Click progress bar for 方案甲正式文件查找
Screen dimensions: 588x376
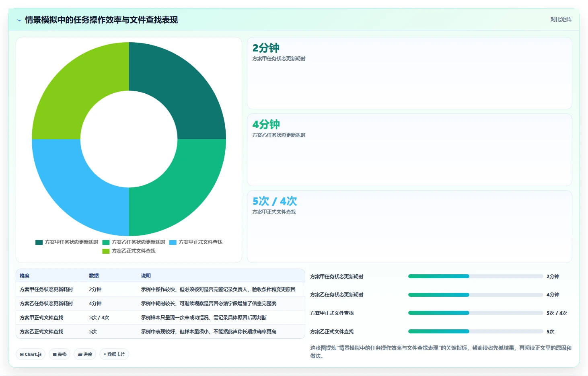coord(475,313)
